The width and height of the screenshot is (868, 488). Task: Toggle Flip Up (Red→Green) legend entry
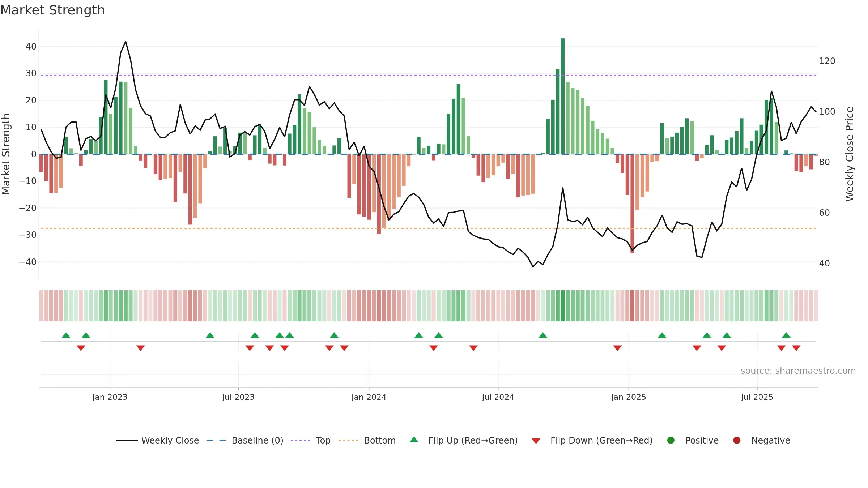point(464,440)
